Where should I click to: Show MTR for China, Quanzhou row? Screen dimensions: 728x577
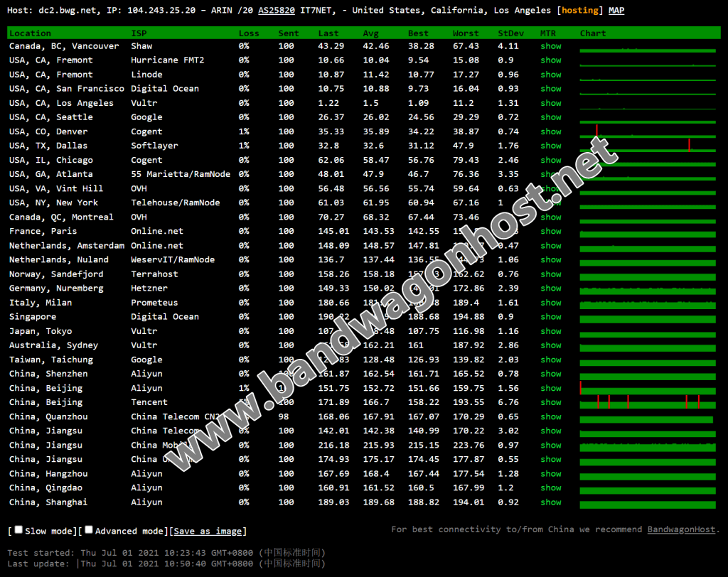(x=551, y=416)
